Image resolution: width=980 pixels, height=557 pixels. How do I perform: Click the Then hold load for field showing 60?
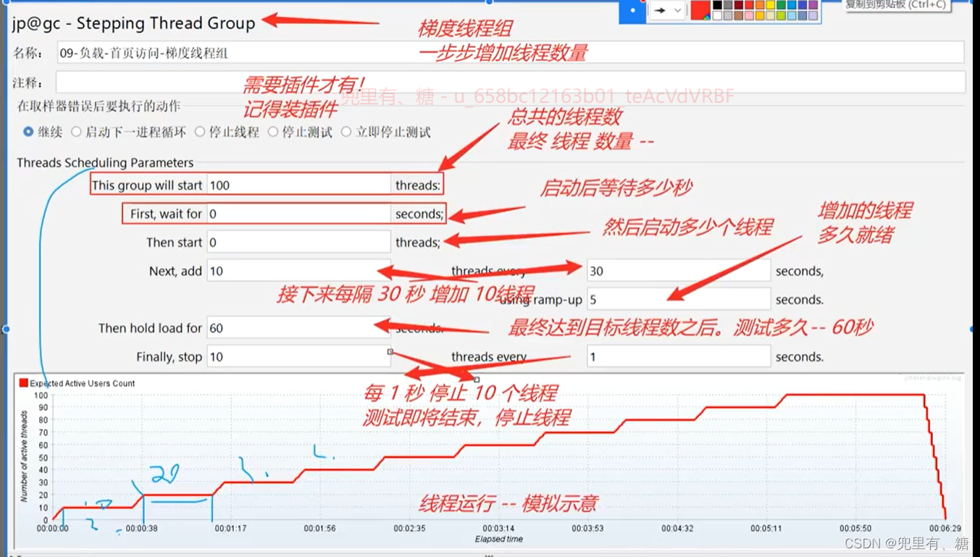point(298,327)
